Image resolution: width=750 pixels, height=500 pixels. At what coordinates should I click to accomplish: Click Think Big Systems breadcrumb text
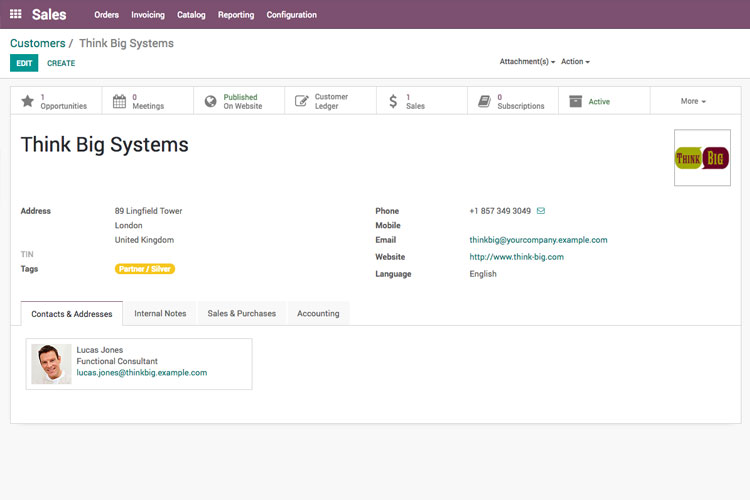[x=126, y=43]
